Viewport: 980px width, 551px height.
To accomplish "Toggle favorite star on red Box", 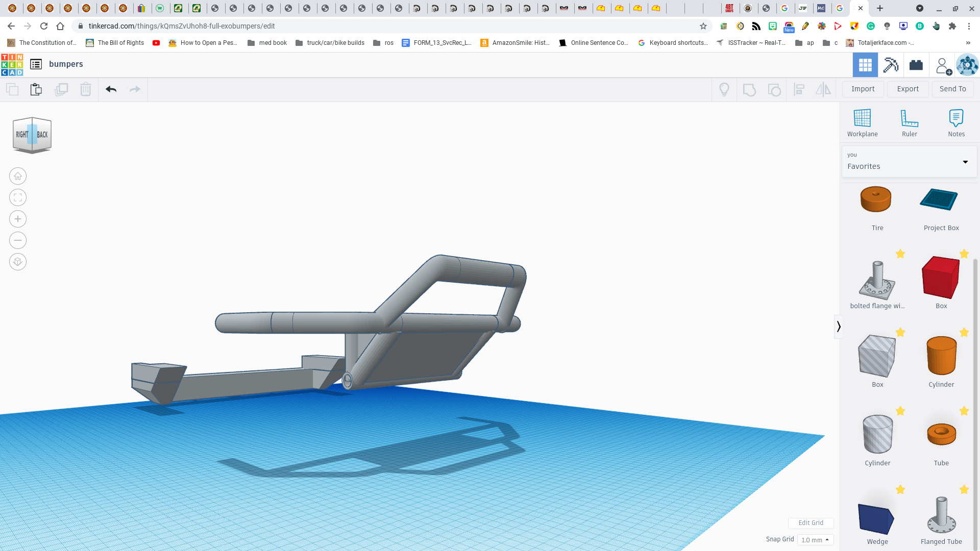I will tap(964, 254).
